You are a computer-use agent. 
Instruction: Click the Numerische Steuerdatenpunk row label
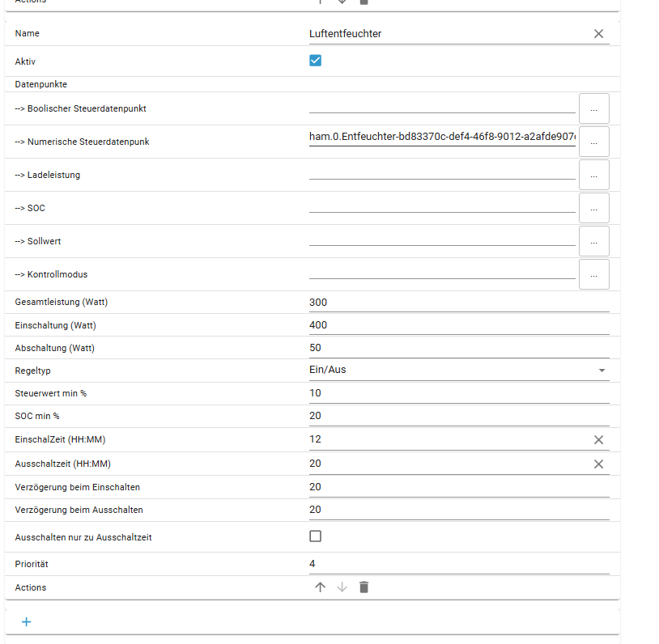(82, 142)
